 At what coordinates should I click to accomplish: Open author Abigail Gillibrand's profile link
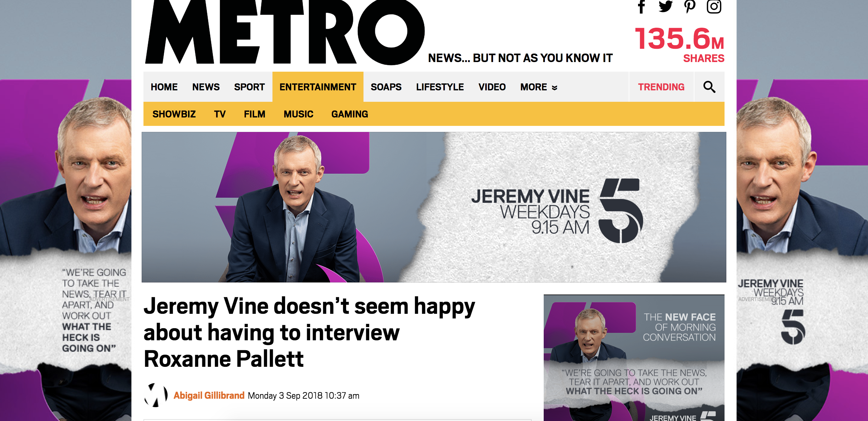click(209, 395)
